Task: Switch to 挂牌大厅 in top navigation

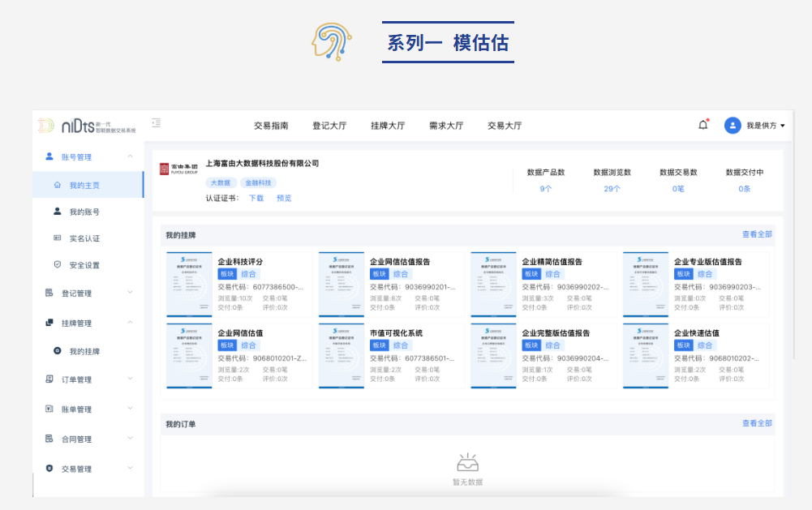Action: click(388, 126)
